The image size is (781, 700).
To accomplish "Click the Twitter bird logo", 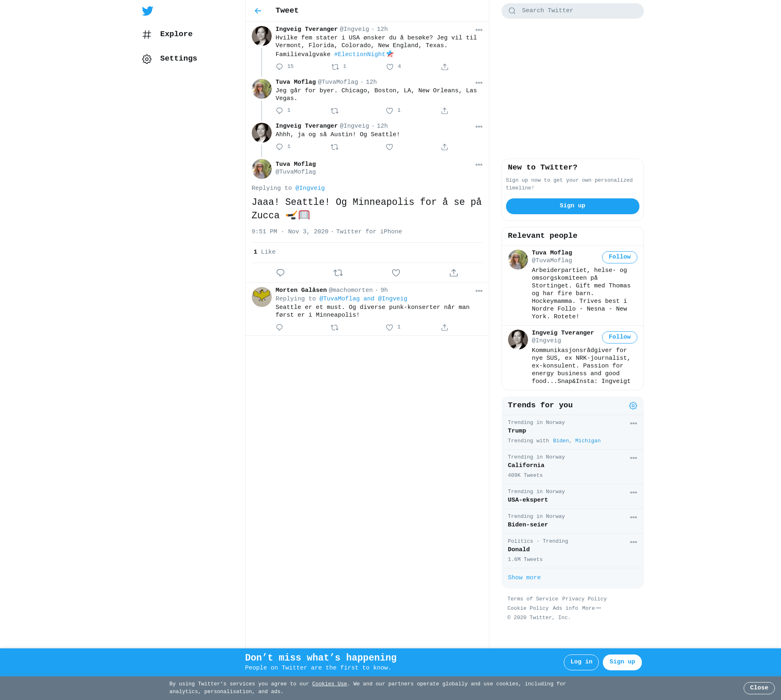I will point(148,11).
